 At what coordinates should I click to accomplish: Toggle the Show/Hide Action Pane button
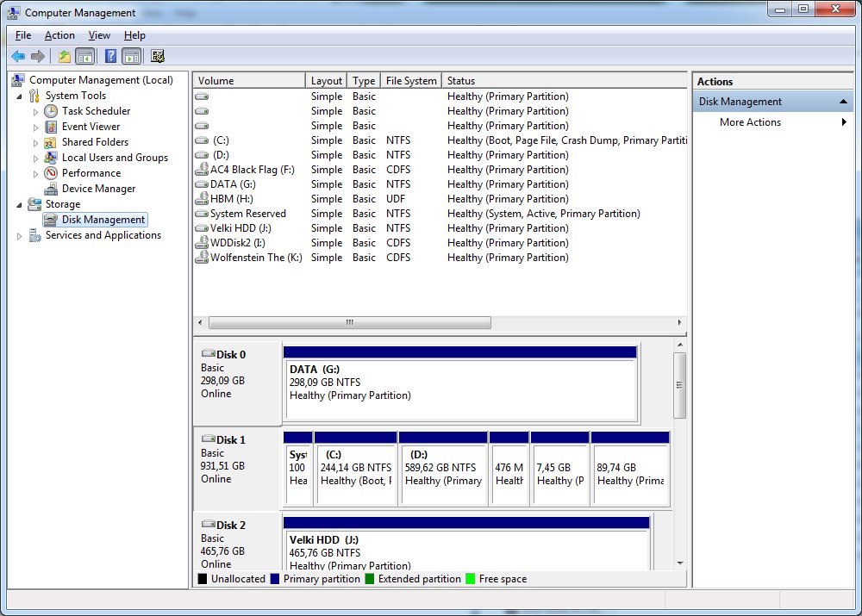pyautogui.click(x=131, y=57)
